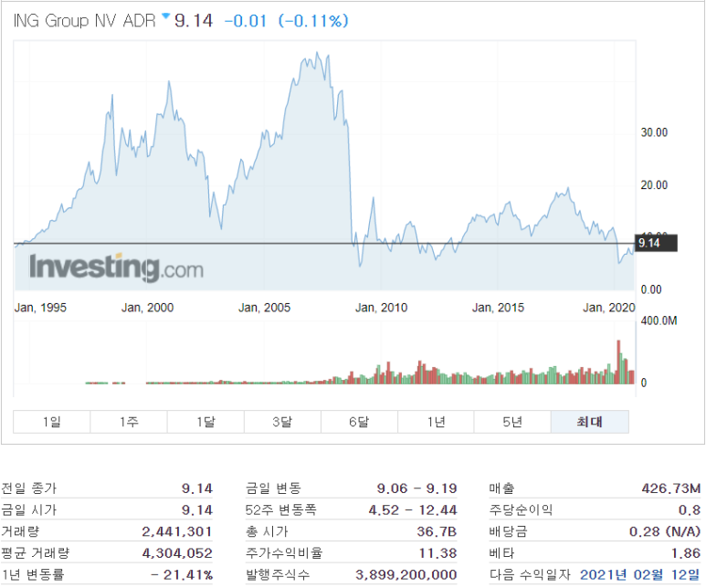Click the 1년 변동률 value -21.41%
The height and width of the screenshot is (588, 706).
[182, 574]
